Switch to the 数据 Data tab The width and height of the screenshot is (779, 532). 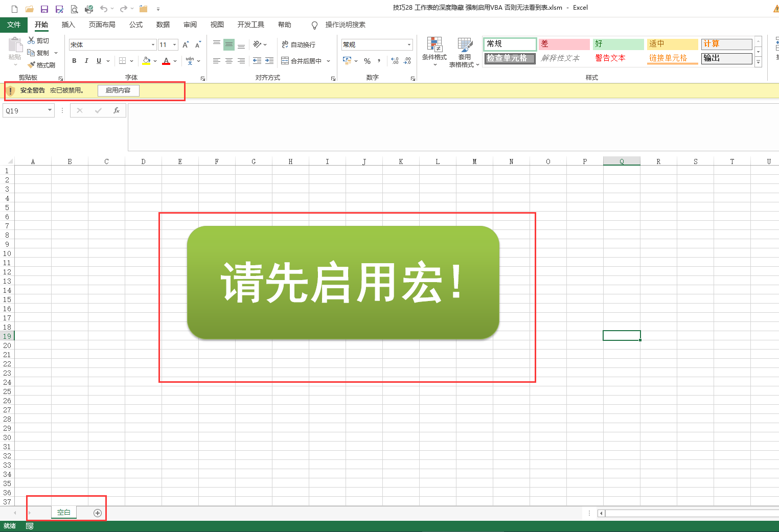point(163,25)
